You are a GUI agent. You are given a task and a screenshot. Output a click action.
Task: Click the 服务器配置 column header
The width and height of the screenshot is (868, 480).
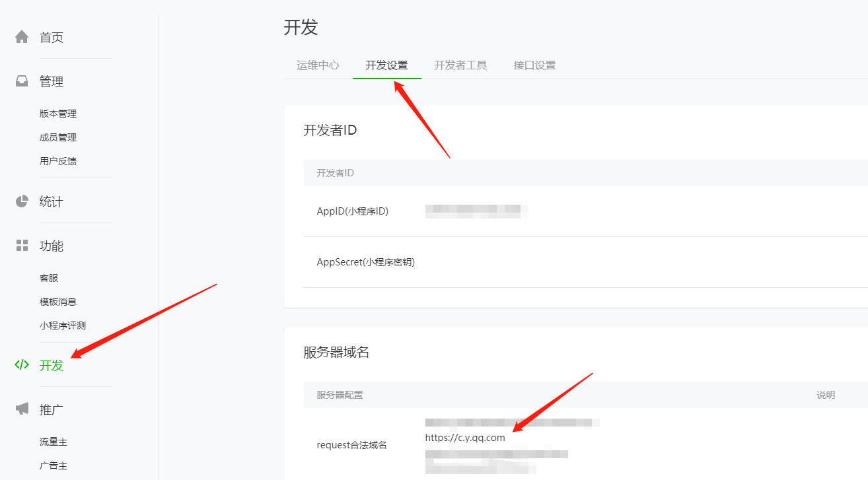(x=340, y=395)
